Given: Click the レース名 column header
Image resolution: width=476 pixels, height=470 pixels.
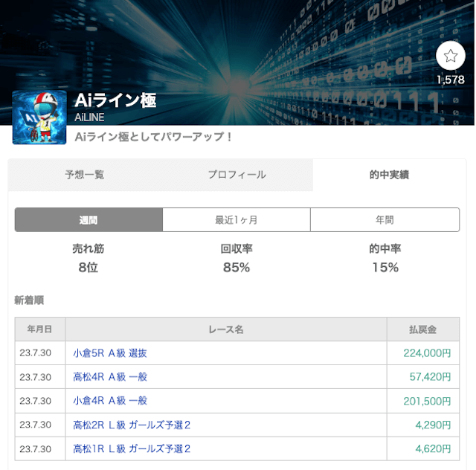Looking at the screenshot, I should pyautogui.click(x=226, y=329).
